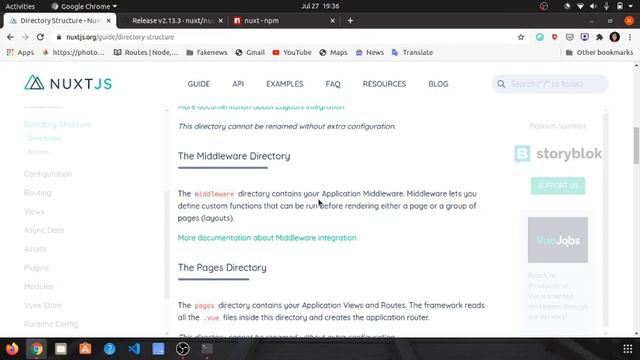Select Runtime Config in the sidebar
The image size is (640, 360).
coord(51,324)
